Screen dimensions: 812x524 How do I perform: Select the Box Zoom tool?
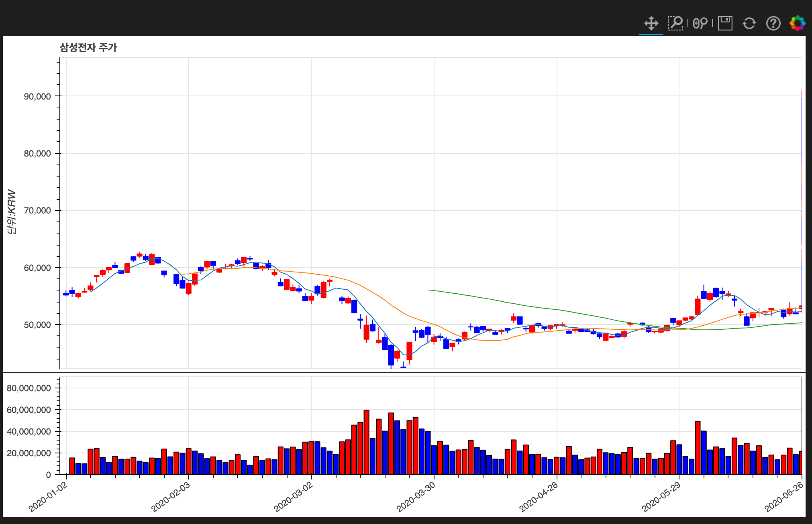pyautogui.click(x=675, y=23)
